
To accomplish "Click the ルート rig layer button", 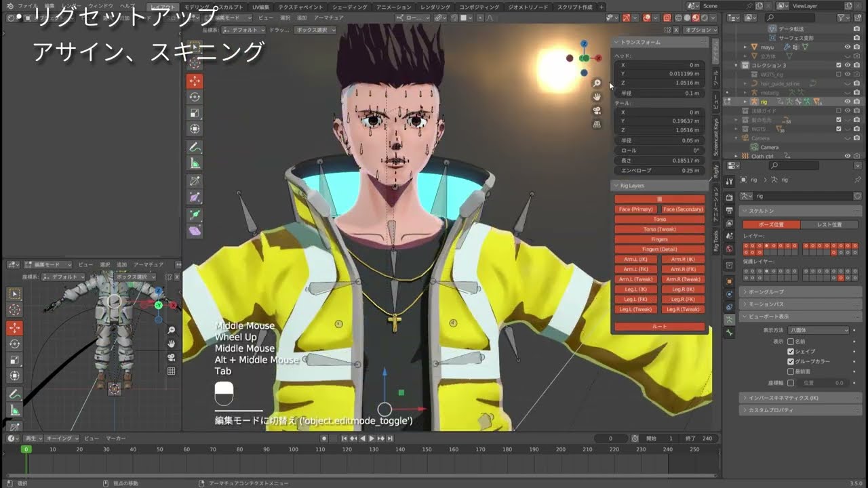I will (660, 327).
